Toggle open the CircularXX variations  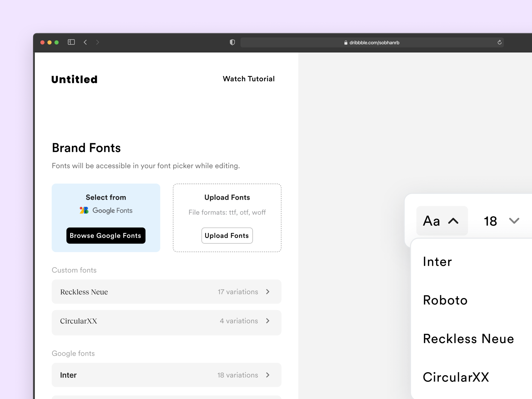268,321
